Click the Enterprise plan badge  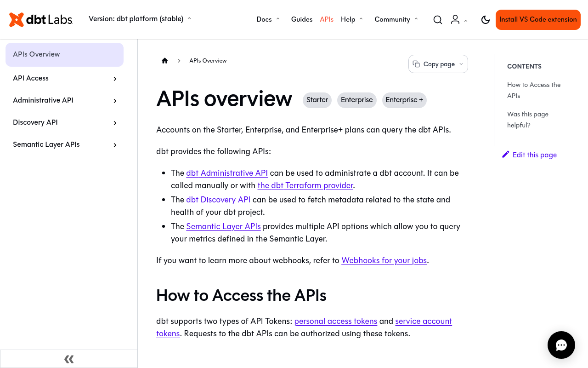click(x=357, y=100)
